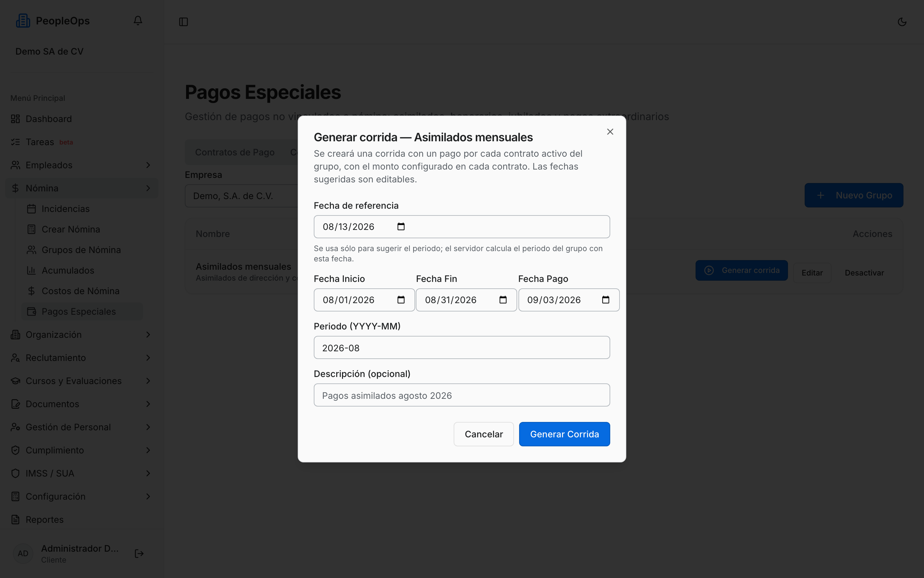This screenshot has width=924, height=578.
Task: Click the Dashboard grid icon
Action: (15, 119)
